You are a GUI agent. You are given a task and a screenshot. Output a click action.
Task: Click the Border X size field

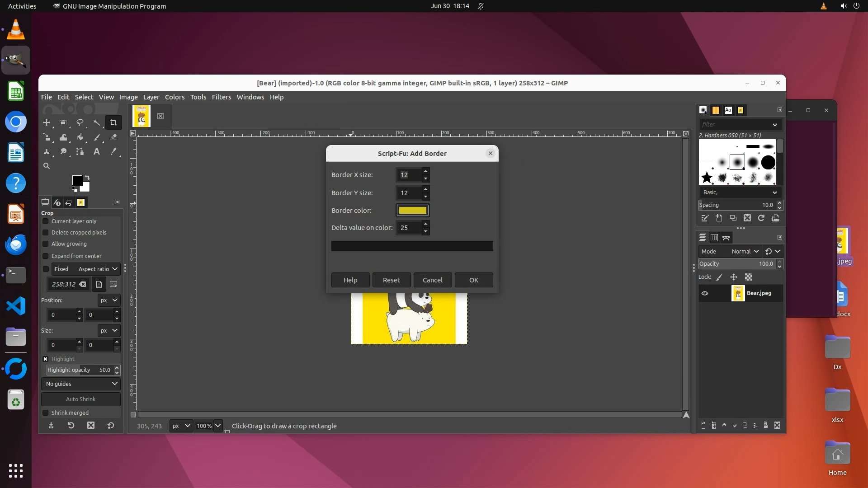pyautogui.click(x=409, y=175)
